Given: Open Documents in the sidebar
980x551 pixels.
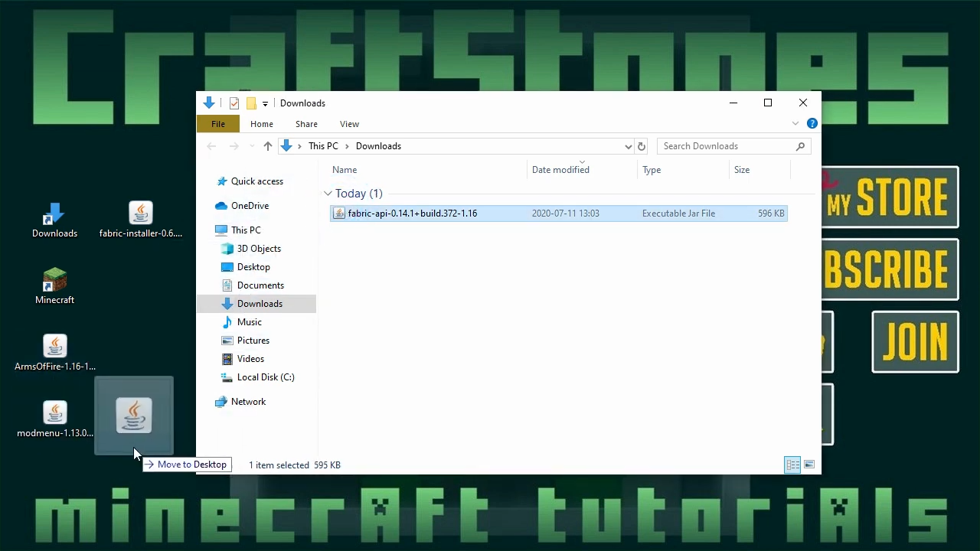Looking at the screenshot, I should coord(260,285).
